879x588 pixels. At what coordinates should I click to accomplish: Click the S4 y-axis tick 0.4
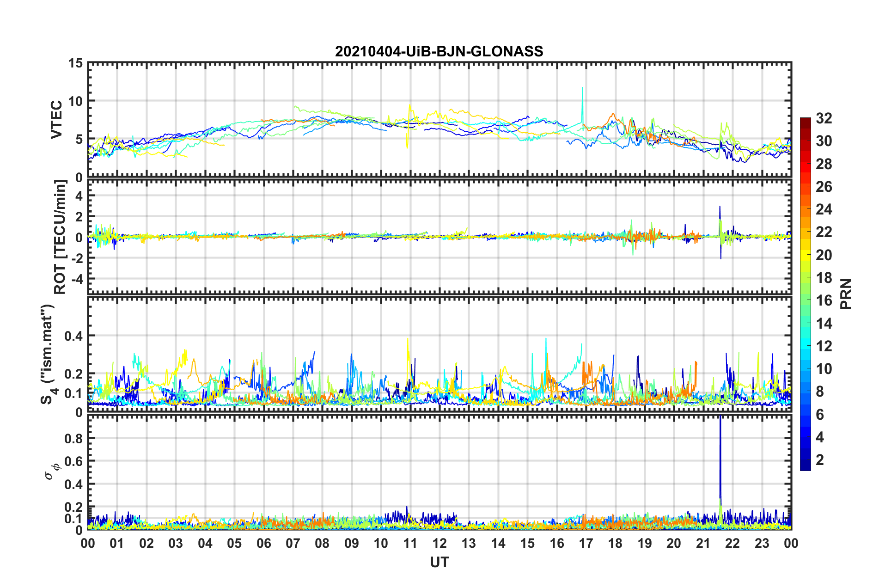pos(74,336)
